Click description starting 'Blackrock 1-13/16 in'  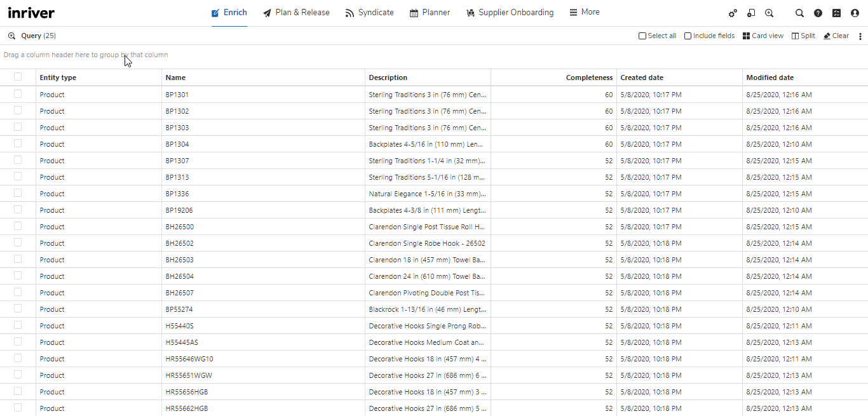(428, 309)
